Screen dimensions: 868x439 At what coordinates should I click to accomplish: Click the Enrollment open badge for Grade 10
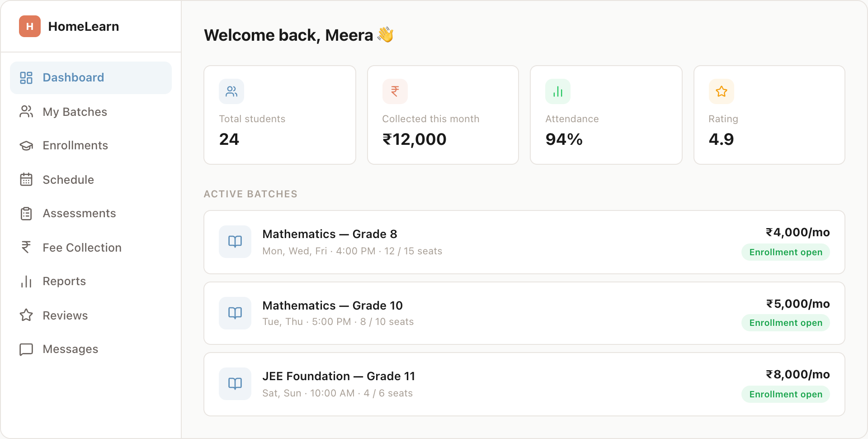785,323
